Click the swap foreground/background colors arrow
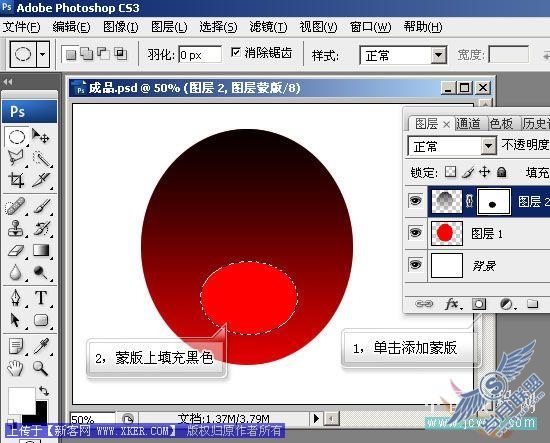 pos(43,391)
